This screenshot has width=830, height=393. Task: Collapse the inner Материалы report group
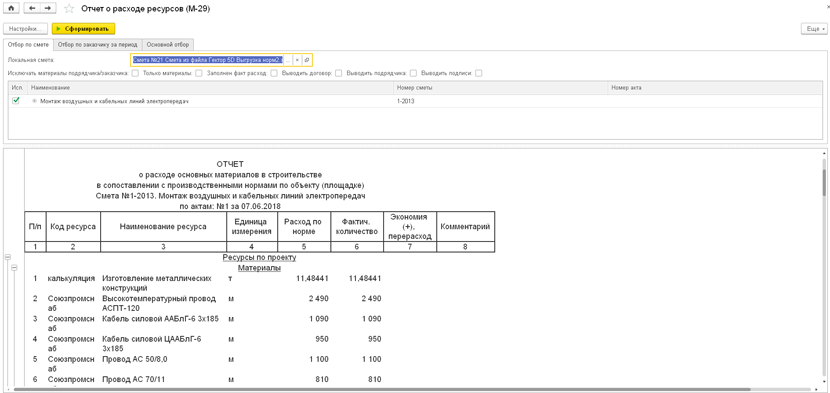tap(14, 267)
